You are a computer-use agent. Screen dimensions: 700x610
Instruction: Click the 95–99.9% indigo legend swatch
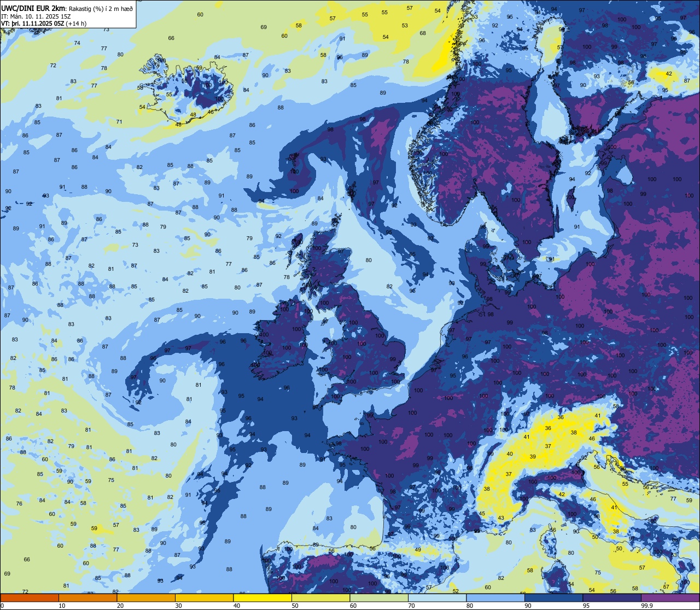pyautogui.click(x=612, y=597)
